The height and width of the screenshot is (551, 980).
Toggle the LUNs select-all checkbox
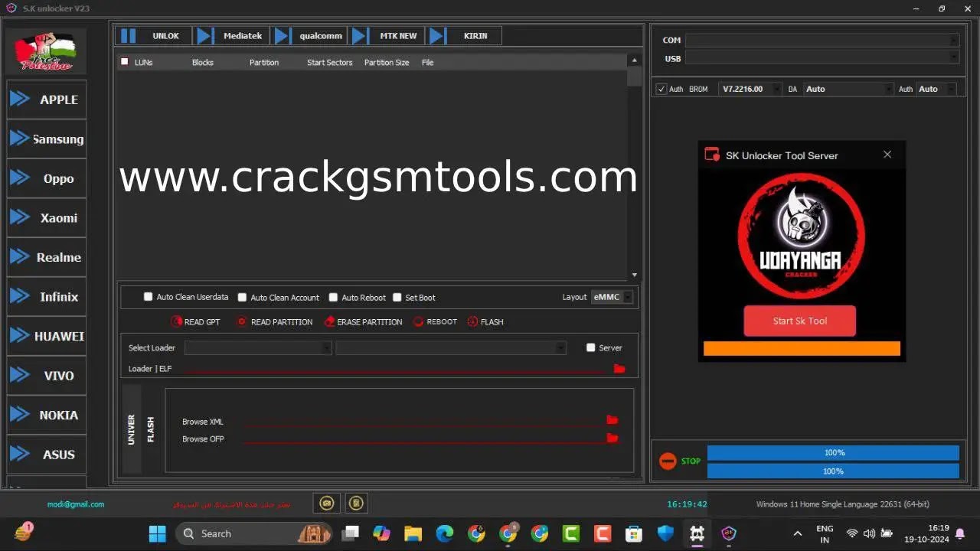click(125, 62)
